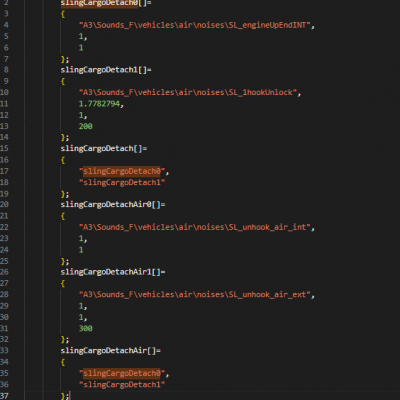Click the green value 300
Viewport: 400px width, 400px height.
click(86, 328)
